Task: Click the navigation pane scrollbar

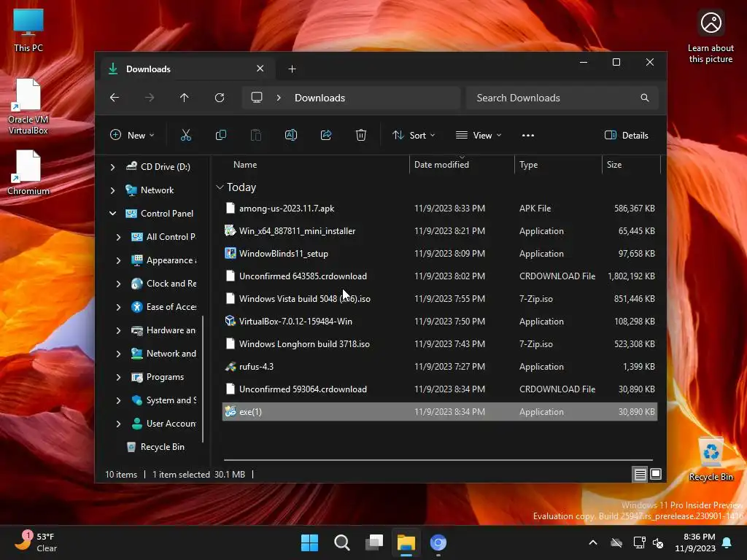Action: (x=204, y=378)
